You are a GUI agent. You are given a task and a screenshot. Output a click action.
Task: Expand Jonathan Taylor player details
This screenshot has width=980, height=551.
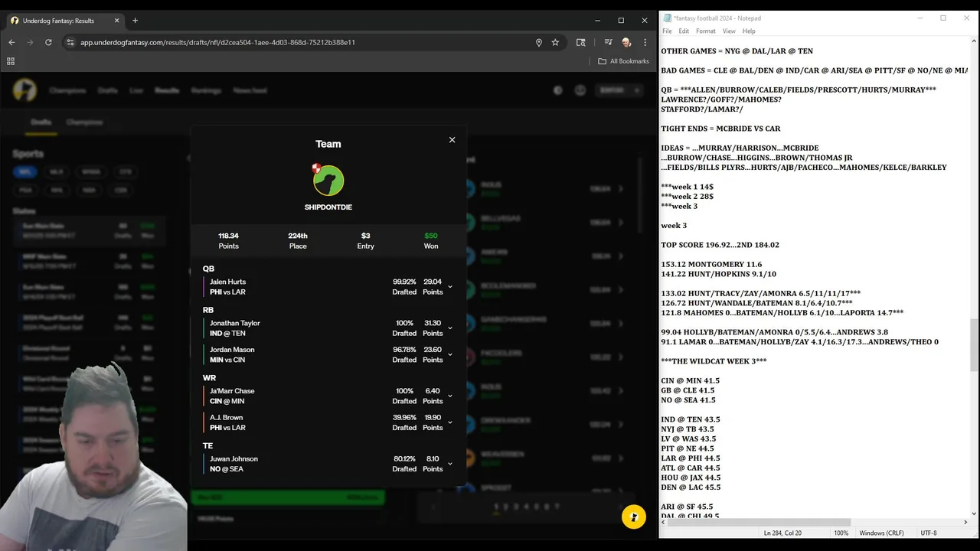(x=449, y=328)
